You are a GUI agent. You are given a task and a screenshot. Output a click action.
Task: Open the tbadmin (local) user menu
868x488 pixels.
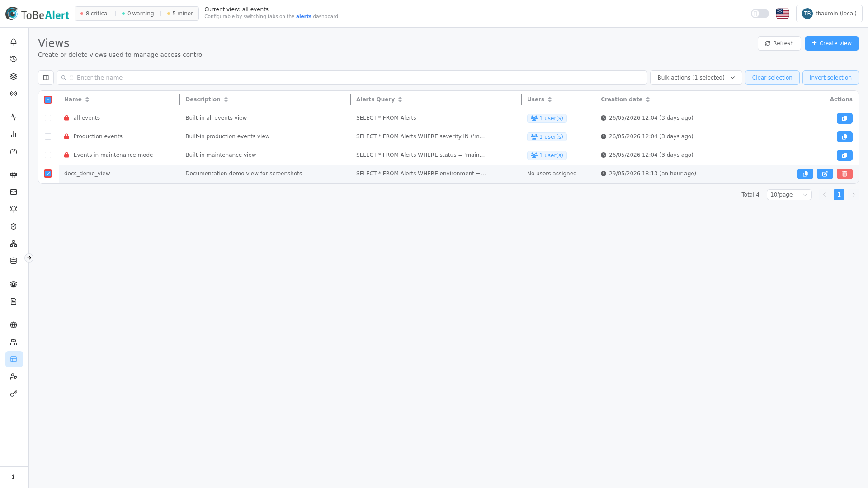click(x=829, y=14)
